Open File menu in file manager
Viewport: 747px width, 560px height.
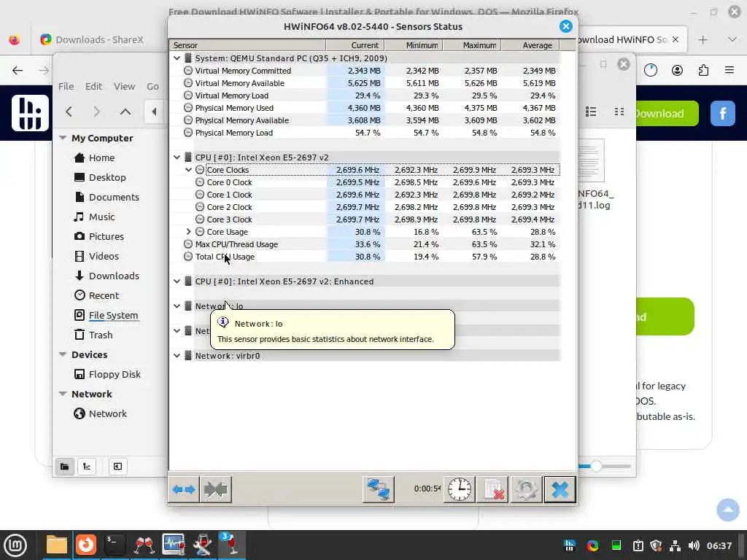[66, 86]
